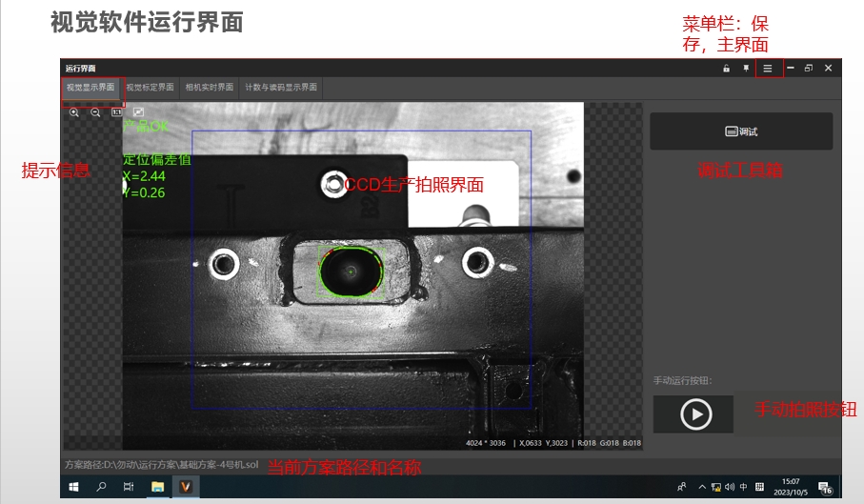Minimize the 运行界面 window
The width and height of the screenshot is (864, 504).
coord(790,69)
